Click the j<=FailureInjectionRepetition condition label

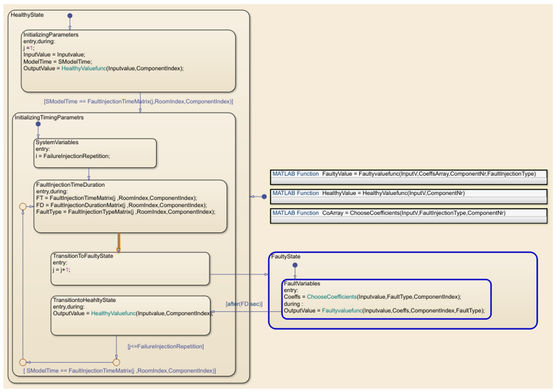click(x=166, y=346)
